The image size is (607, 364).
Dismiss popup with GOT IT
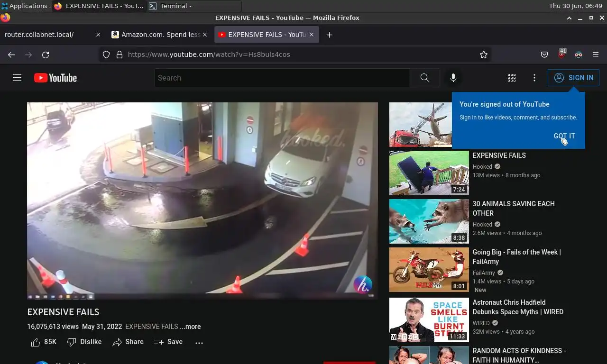(x=564, y=136)
